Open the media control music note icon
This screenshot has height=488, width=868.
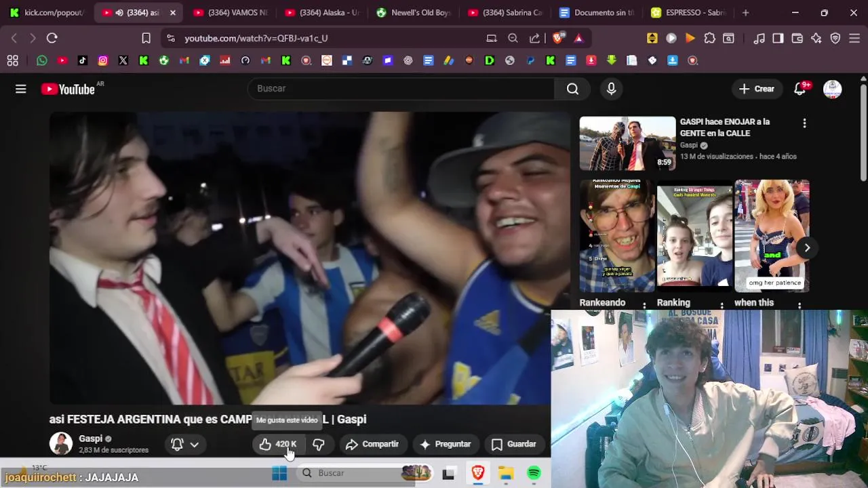[759, 39]
